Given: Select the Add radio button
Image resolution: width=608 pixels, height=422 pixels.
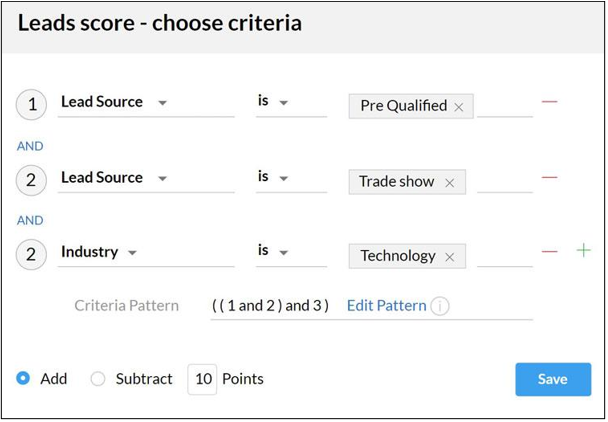Looking at the screenshot, I should [23, 378].
